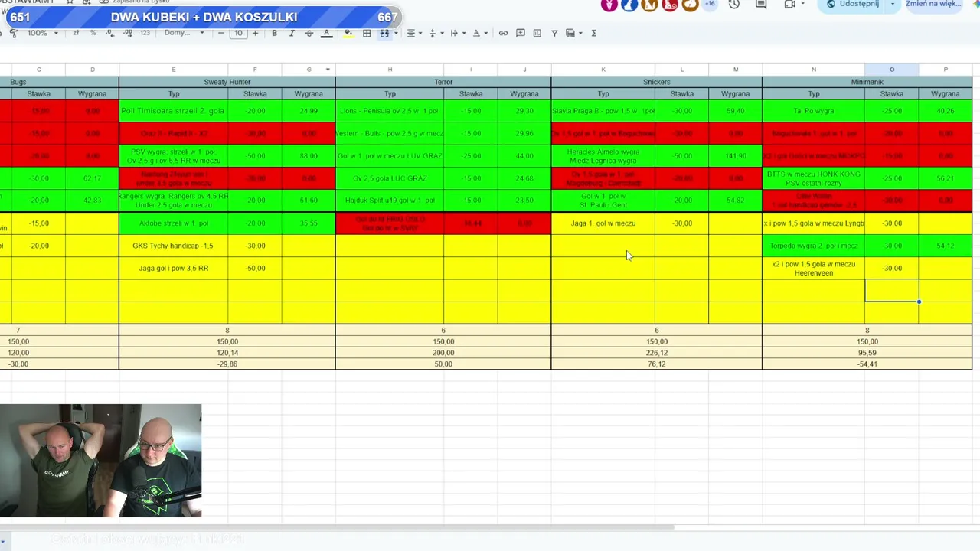The image size is (980, 551).
Task: Open the functions sigma icon
Action: [593, 33]
